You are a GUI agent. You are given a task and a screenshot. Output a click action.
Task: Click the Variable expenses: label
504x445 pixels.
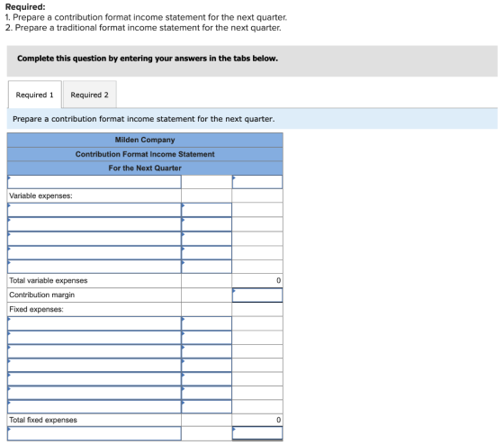coord(40,196)
